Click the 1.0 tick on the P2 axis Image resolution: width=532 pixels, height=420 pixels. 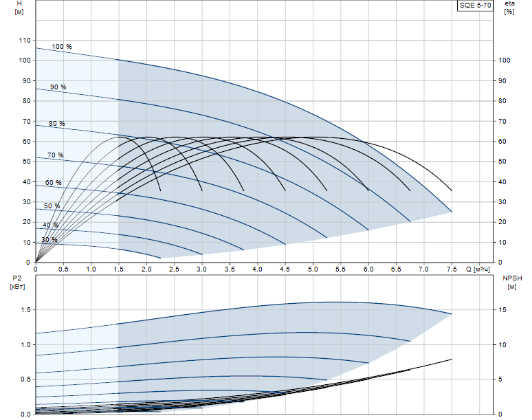(25, 344)
